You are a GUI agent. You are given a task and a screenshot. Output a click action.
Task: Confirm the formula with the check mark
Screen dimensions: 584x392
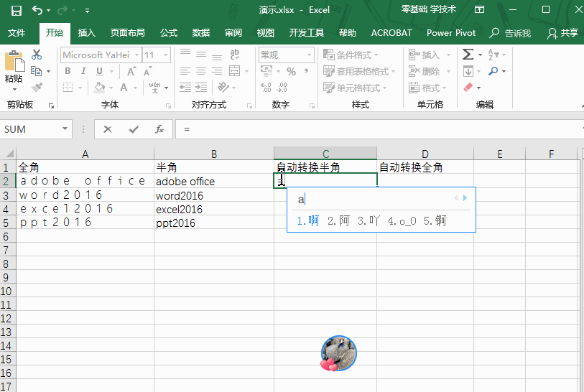[134, 129]
